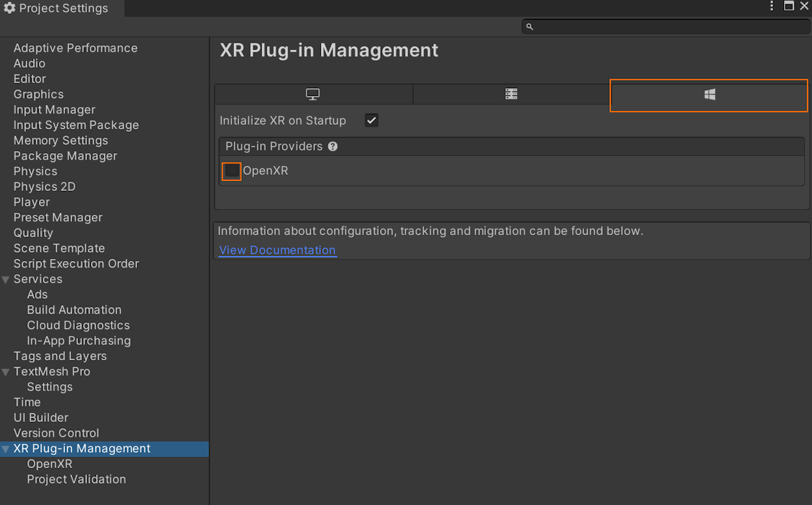Select Quality settings

(33, 233)
